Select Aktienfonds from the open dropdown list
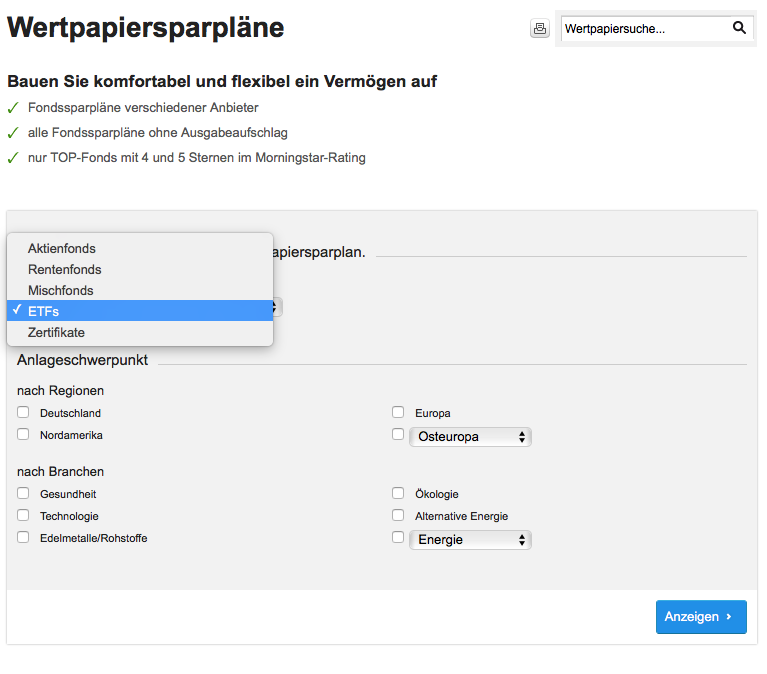 (62, 248)
